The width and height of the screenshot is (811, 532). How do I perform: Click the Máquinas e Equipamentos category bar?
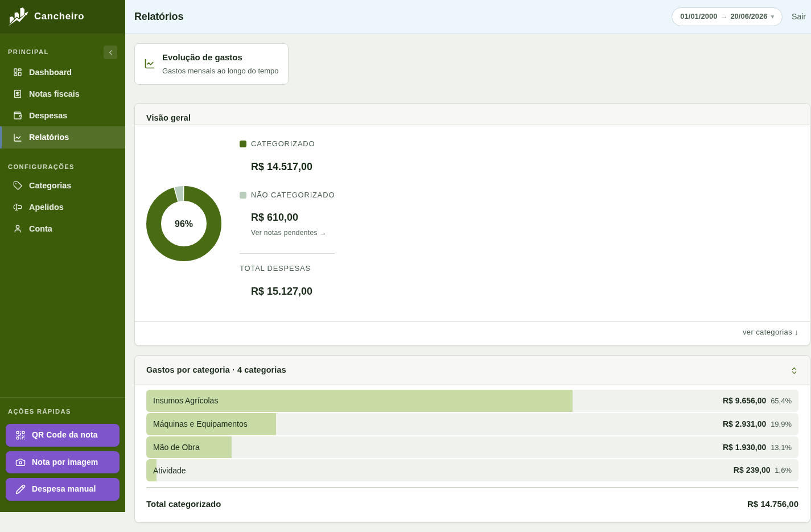point(472,424)
